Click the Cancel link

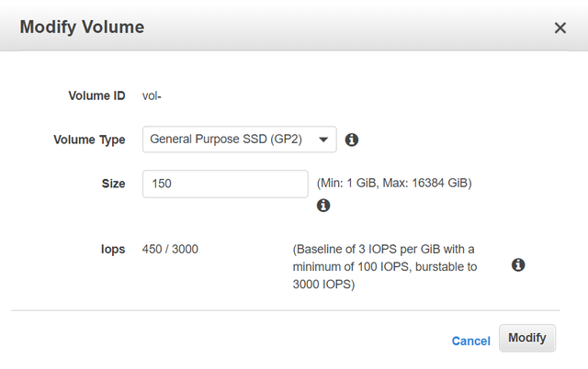pos(470,341)
